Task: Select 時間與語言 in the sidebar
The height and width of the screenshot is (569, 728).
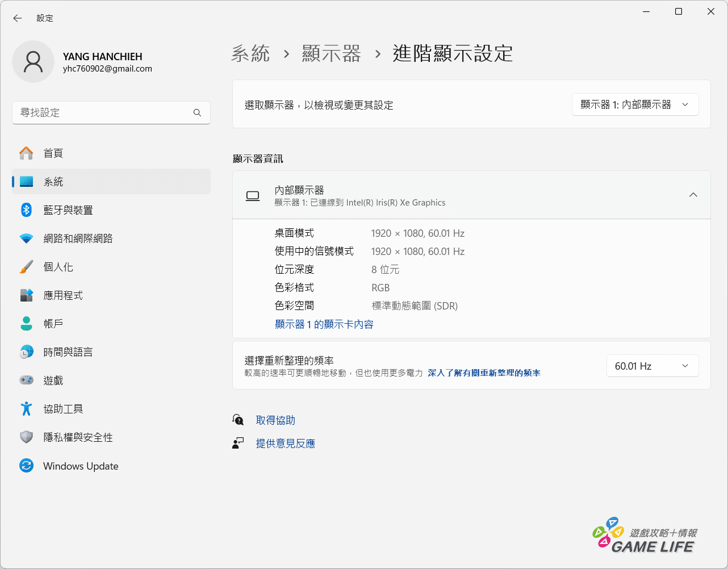Action: pos(68,352)
